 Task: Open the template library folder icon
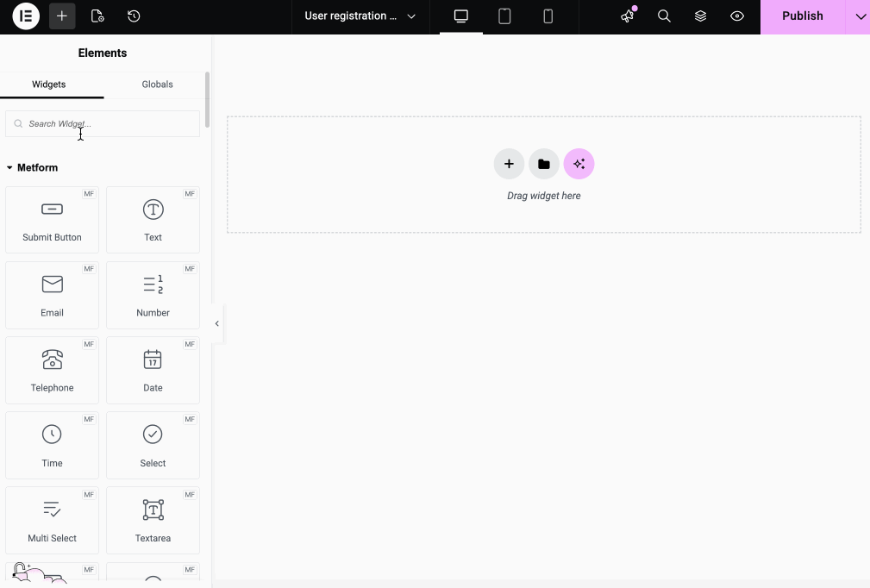point(543,164)
